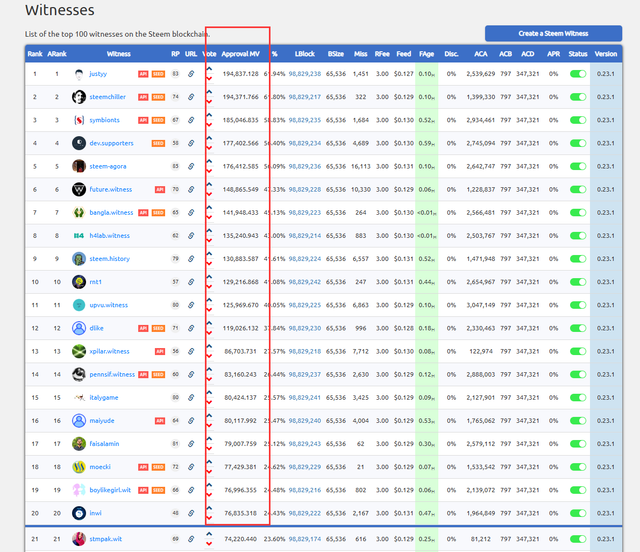
Task: Toggle justyy's status switch
Action: pos(578,74)
